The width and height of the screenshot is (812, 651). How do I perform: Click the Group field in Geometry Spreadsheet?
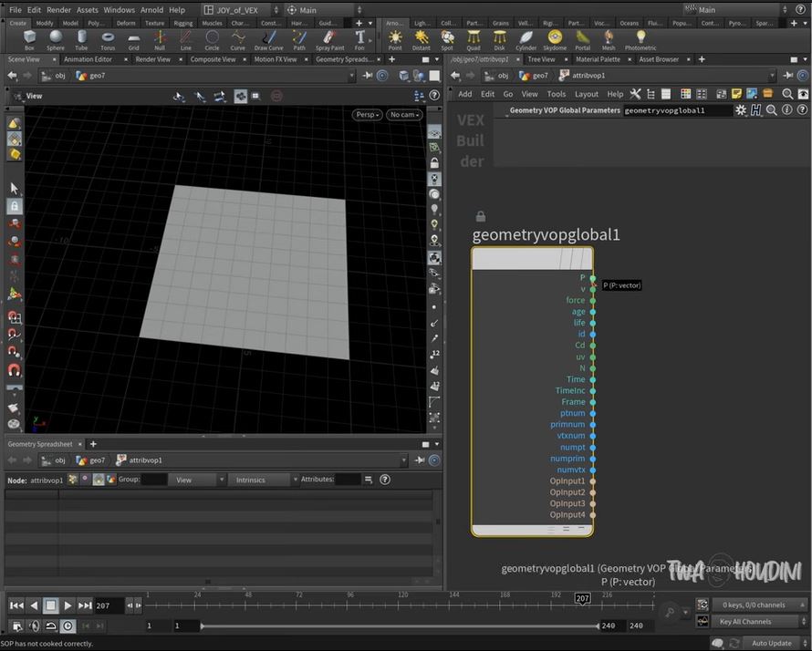[x=154, y=480]
